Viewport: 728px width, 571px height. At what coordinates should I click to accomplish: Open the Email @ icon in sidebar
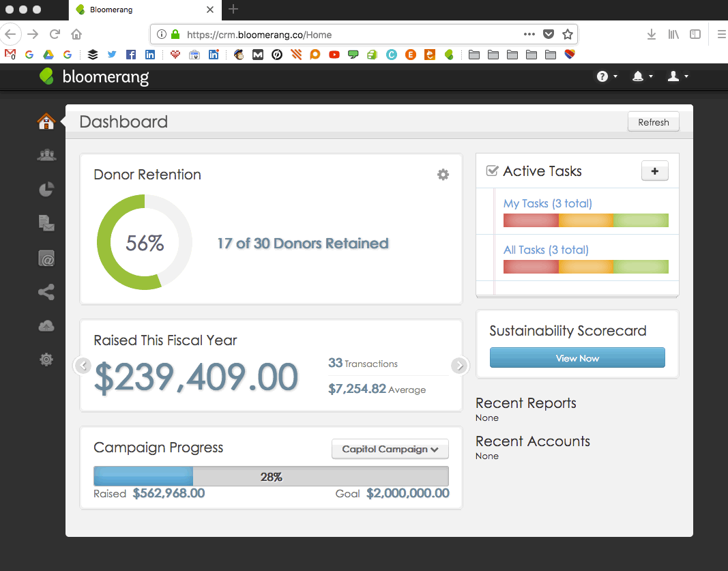click(x=46, y=258)
